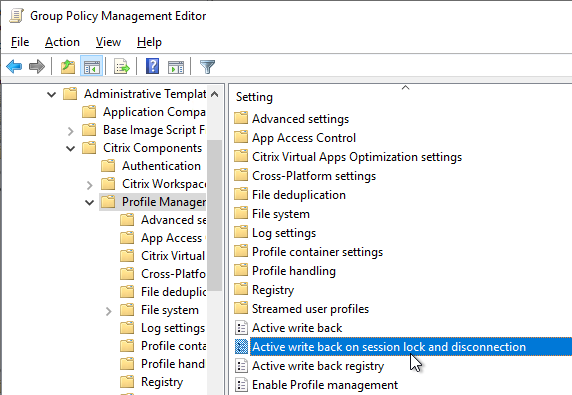Viewport: 572px width, 395px height.
Task: Select Application Compatibility in the tree
Action: point(154,112)
